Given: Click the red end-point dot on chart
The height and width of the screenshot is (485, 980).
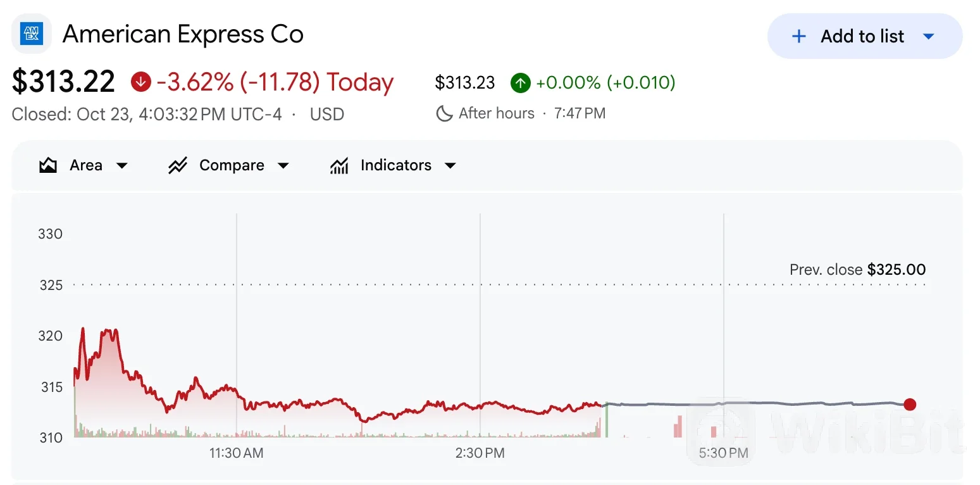Looking at the screenshot, I should [x=910, y=405].
